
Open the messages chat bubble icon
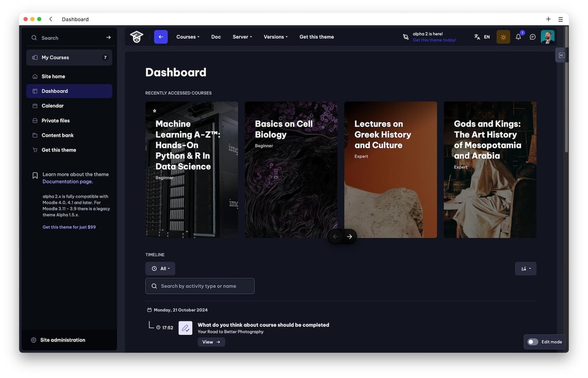point(532,37)
